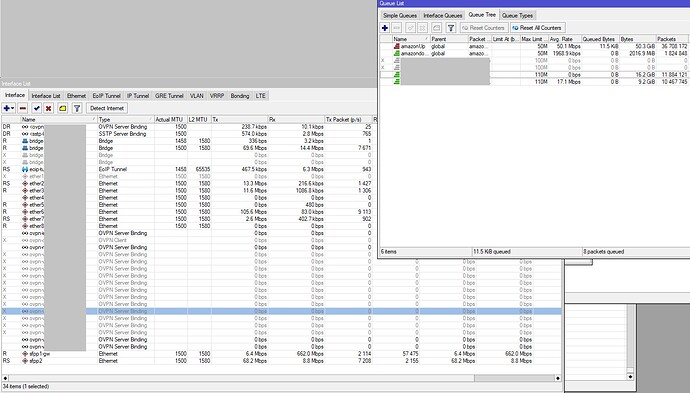Click the greyed minus remove button in Queue List
Screen dimensions: 690x393
(x=396, y=28)
